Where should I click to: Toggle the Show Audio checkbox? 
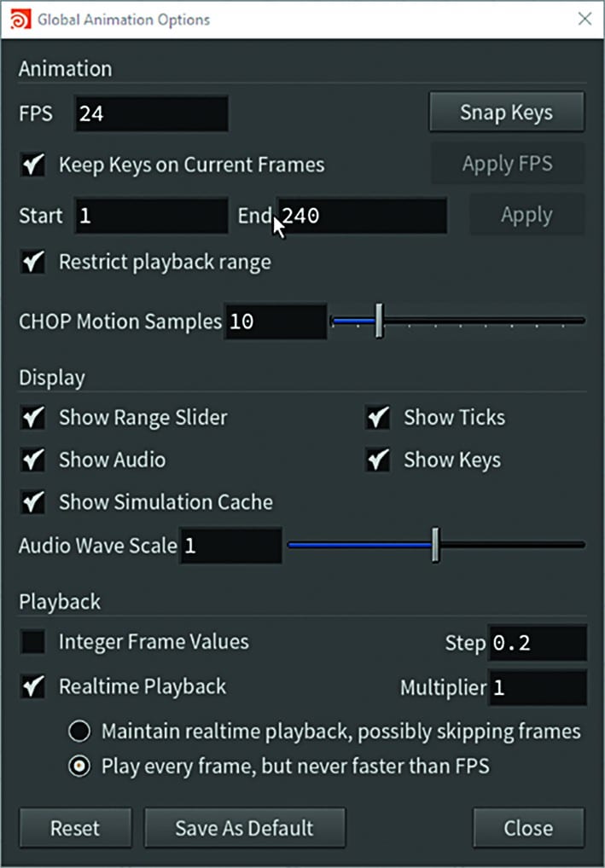click(x=32, y=460)
